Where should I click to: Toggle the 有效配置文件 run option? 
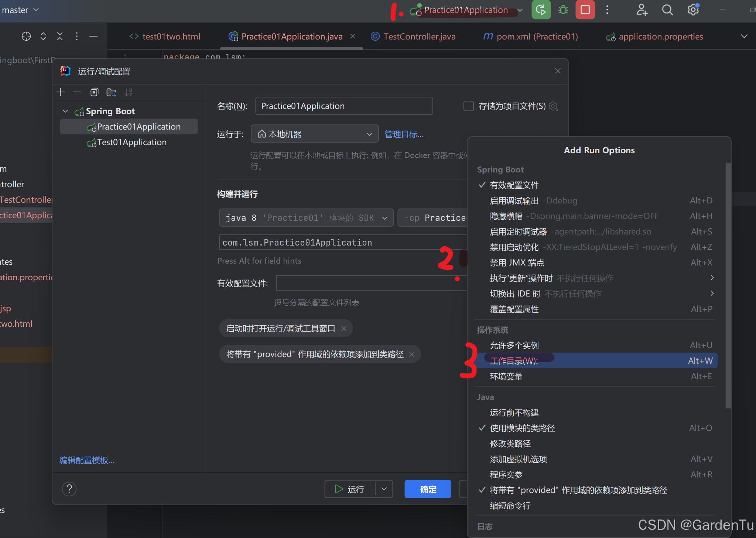pos(514,185)
